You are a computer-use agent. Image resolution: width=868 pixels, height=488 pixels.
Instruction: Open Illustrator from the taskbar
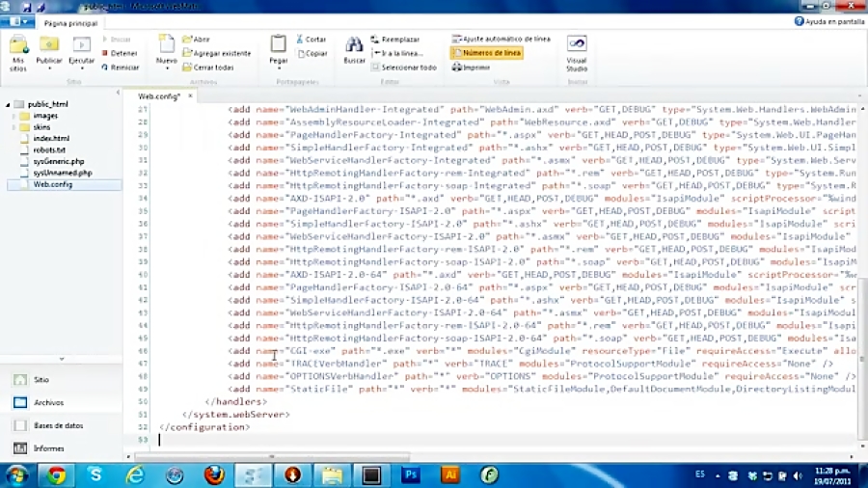[450, 475]
